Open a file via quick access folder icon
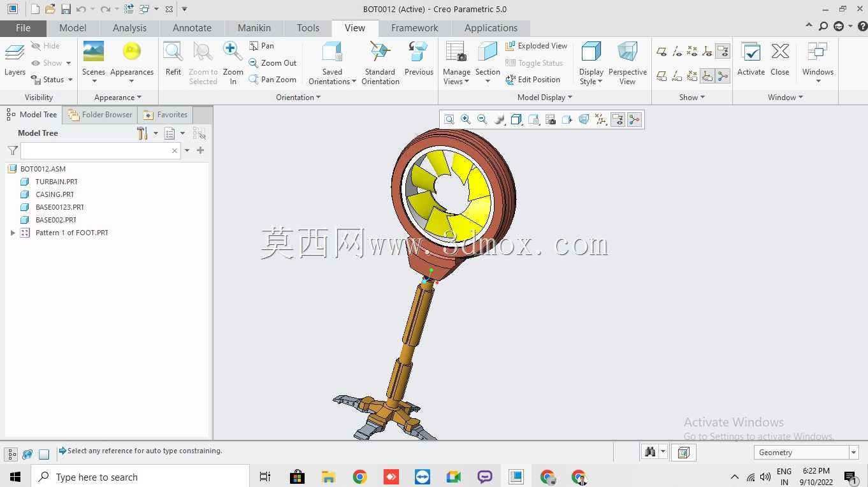The width and height of the screenshot is (868, 487). click(50, 9)
